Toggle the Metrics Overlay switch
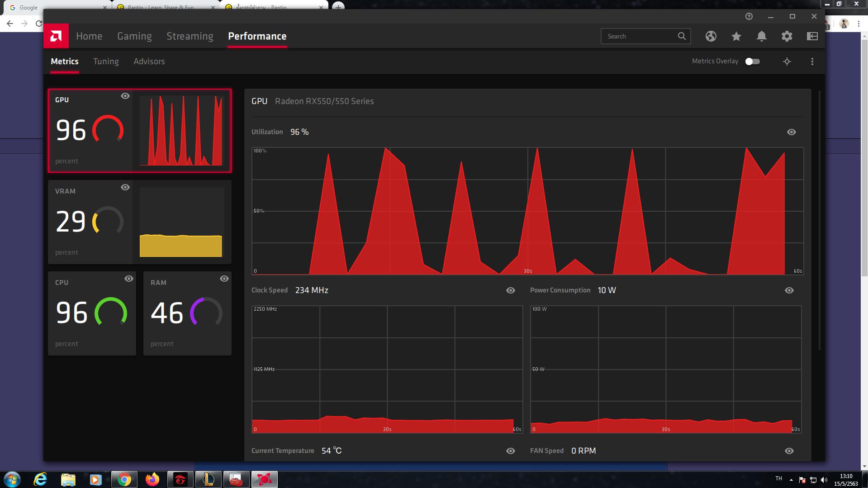This screenshot has width=868, height=488. tap(752, 62)
